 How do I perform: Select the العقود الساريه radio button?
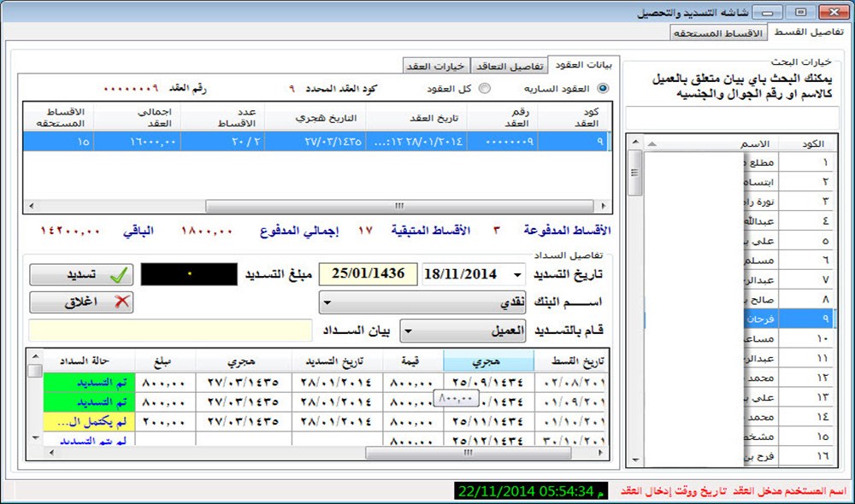604,89
